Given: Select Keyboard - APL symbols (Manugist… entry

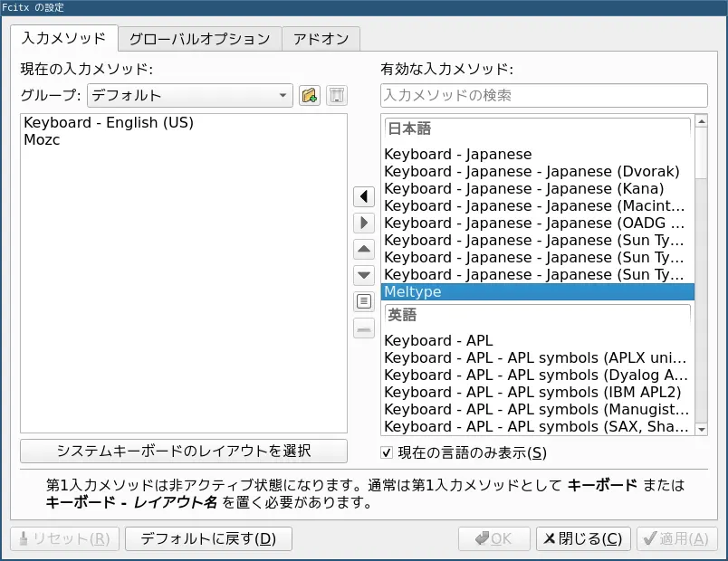Looking at the screenshot, I should point(538,409).
